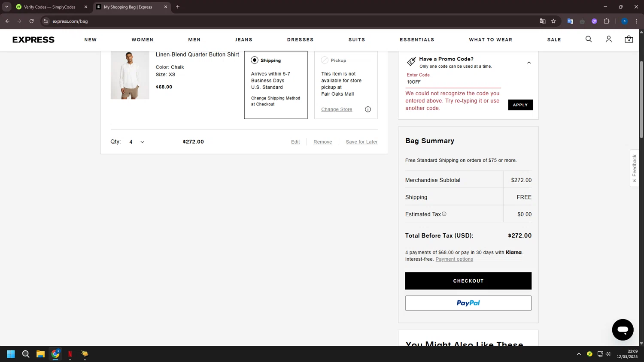Close the Verify Codes SimplyCodes tab
Viewport: 644px width, 362px height.
tap(86, 7)
